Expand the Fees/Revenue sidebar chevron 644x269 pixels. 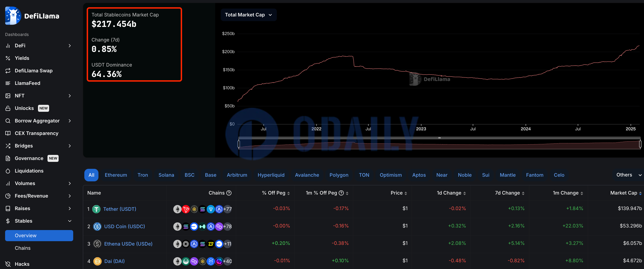(70, 196)
